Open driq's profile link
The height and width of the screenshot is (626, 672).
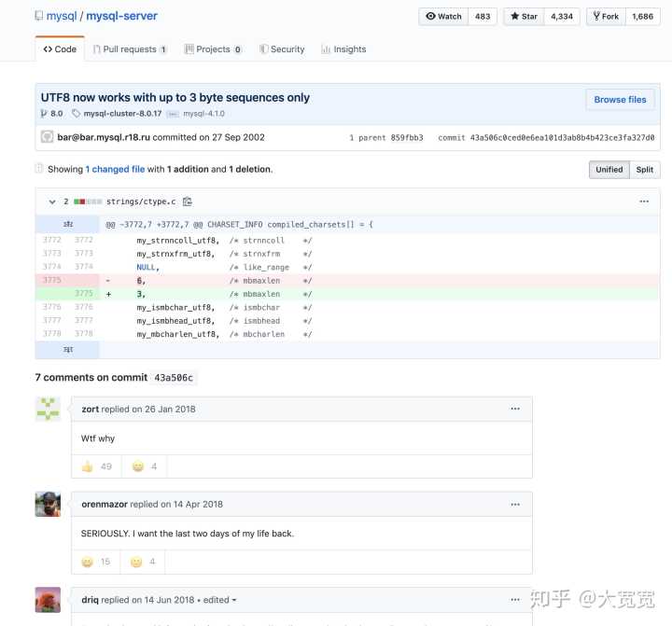point(90,600)
